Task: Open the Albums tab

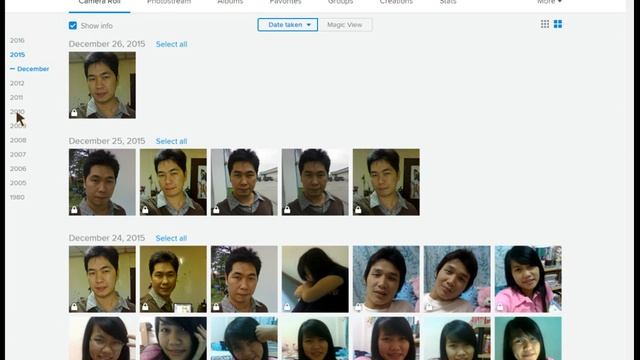Action: tap(230, 2)
